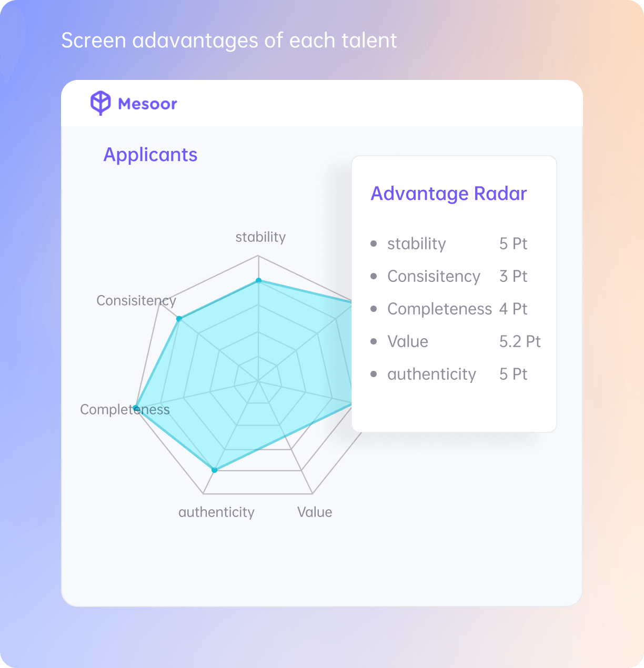Click the Value axis label below chart

pos(315,512)
